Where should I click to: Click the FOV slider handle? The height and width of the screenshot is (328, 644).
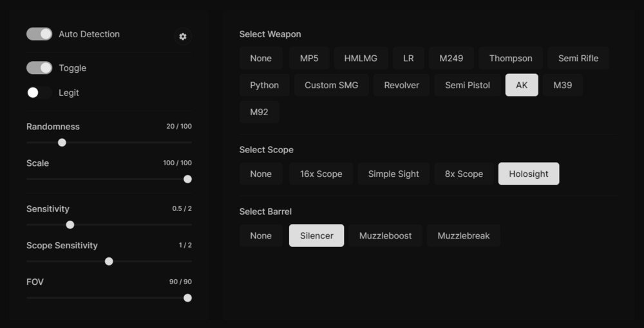pyautogui.click(x=187, y=298)
